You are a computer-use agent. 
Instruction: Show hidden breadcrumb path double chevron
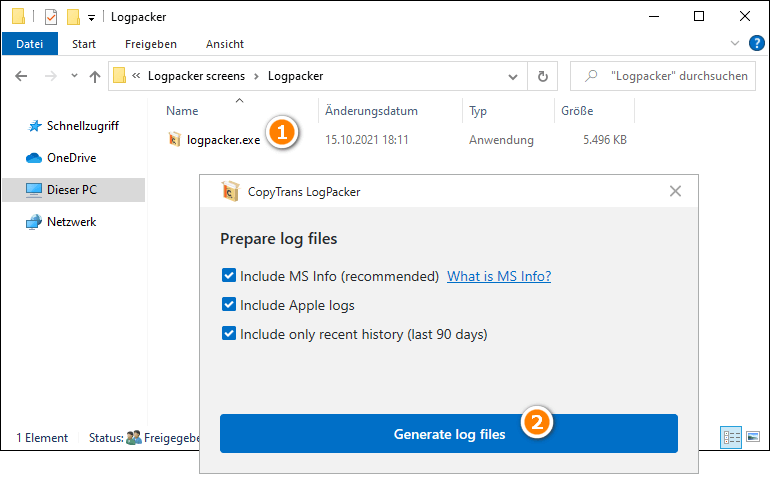tap(137, 76)
